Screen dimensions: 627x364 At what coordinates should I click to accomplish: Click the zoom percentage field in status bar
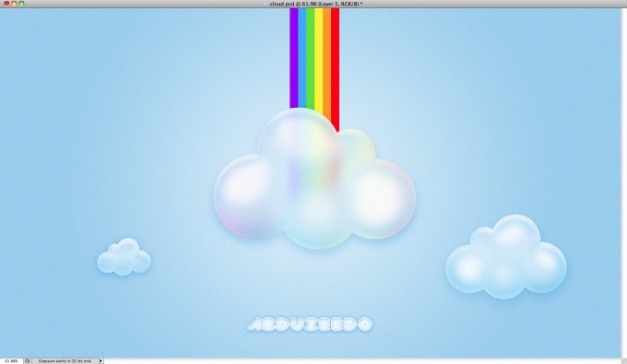pos(11,361)
